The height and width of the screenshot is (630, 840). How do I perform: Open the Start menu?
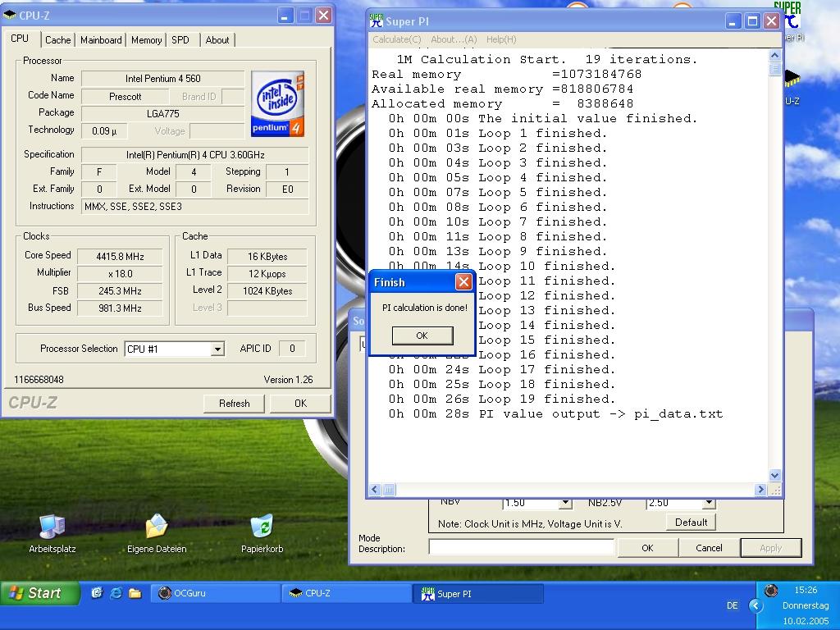click(39, 593)
